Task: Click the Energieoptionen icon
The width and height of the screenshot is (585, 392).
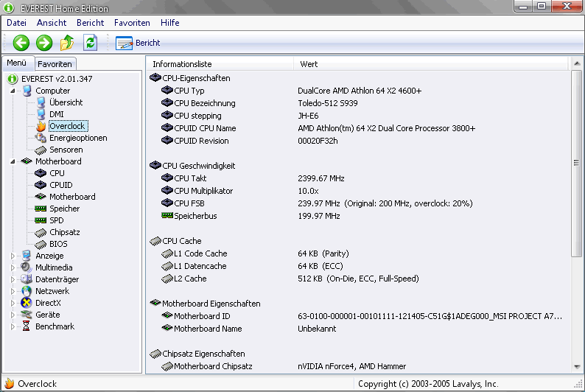Action: 41,138
